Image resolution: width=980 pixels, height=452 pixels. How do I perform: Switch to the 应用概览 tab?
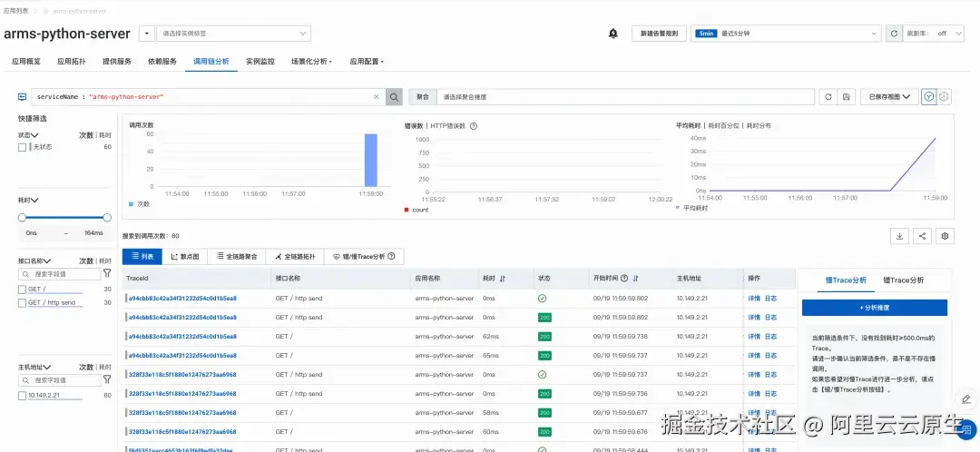coord(26,62)
